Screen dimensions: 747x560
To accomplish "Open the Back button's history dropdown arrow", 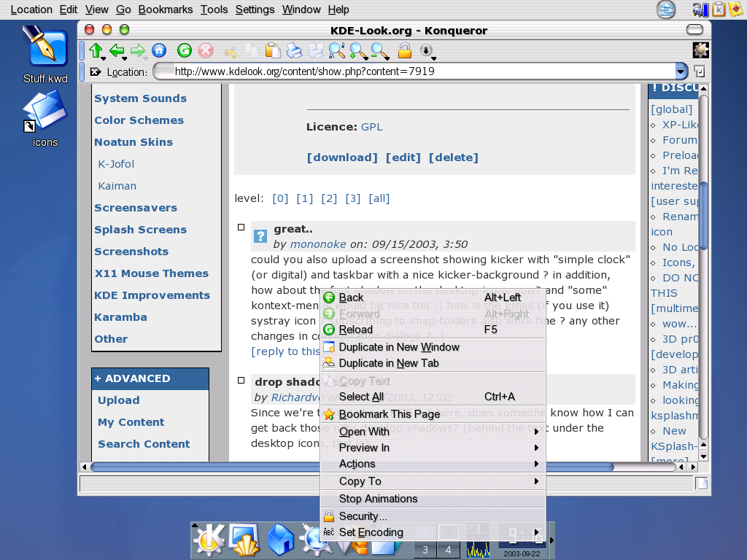I will (x=124, y=58).
